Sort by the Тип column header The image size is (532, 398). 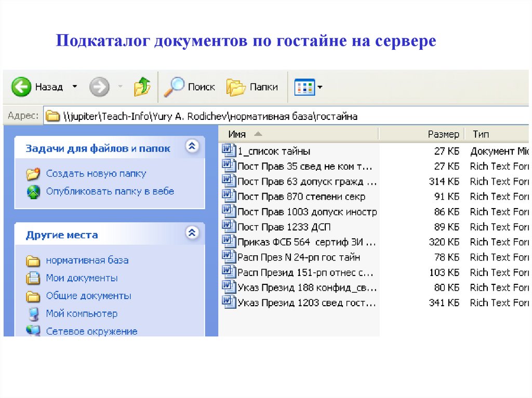496,134
